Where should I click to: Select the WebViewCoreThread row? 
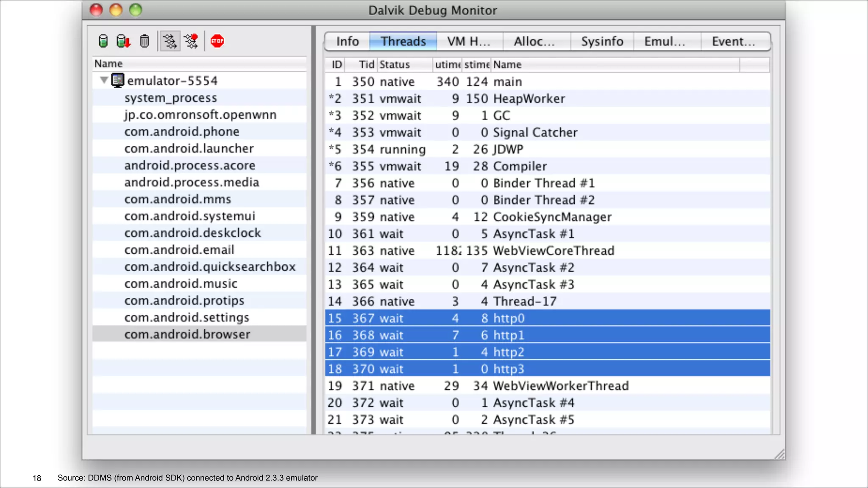click(x=547, y=251)
